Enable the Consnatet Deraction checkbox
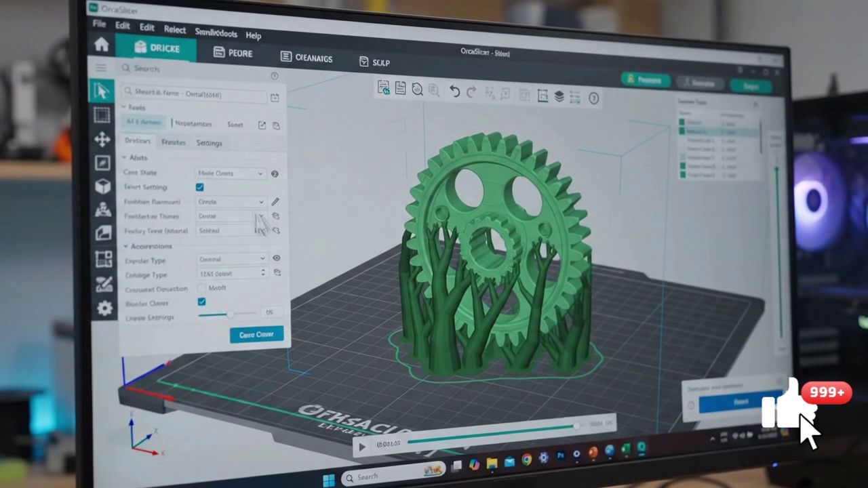 [x=201, y=288]
